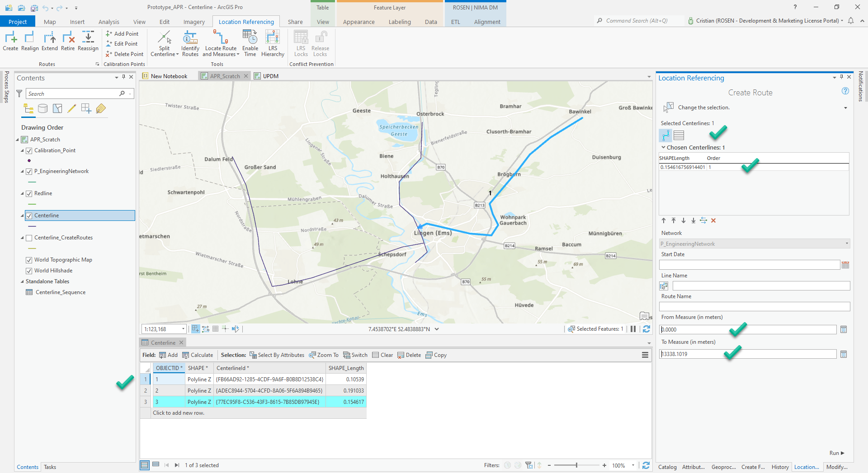Click Select By Attributes button
This screenshot has height=473, width=868.
(x=277, y=355)
